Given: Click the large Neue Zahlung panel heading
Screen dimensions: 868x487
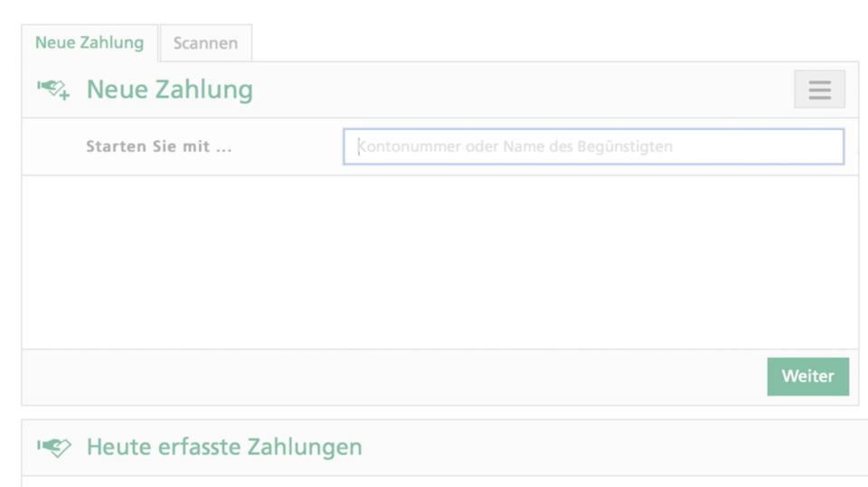Looking at the screenshot, I should point(170,89).
